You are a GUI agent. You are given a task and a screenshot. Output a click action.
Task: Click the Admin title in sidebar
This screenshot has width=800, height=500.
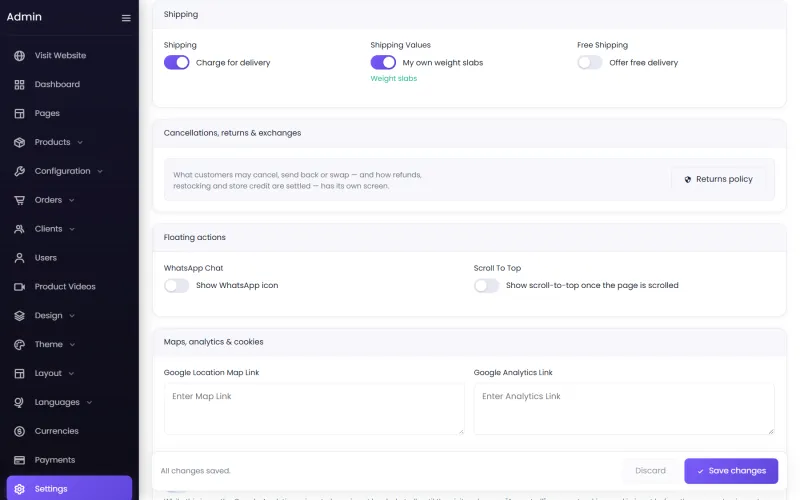[24, 17]
